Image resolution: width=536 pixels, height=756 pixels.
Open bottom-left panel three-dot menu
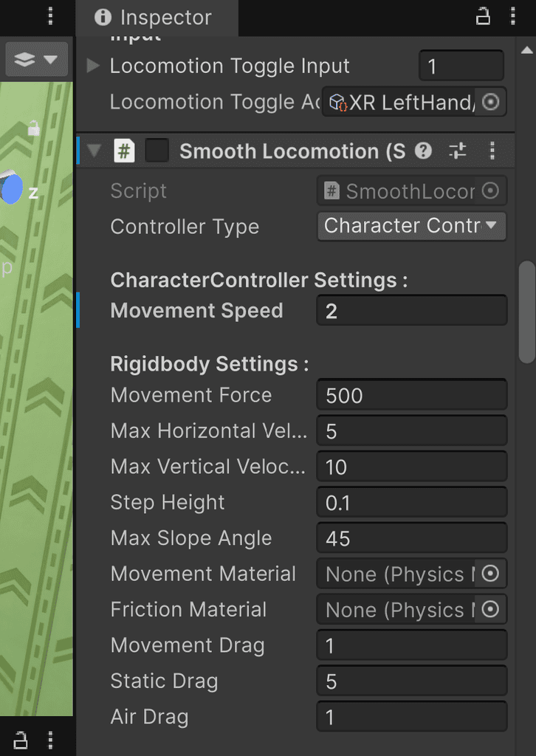click(50, 740)
